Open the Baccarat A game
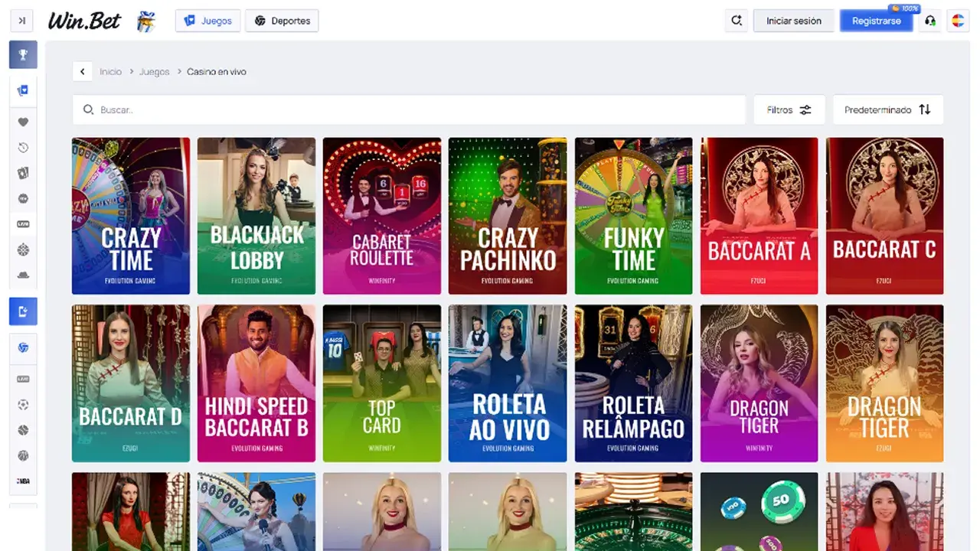 pyautogui.click(x=759, y=216)
